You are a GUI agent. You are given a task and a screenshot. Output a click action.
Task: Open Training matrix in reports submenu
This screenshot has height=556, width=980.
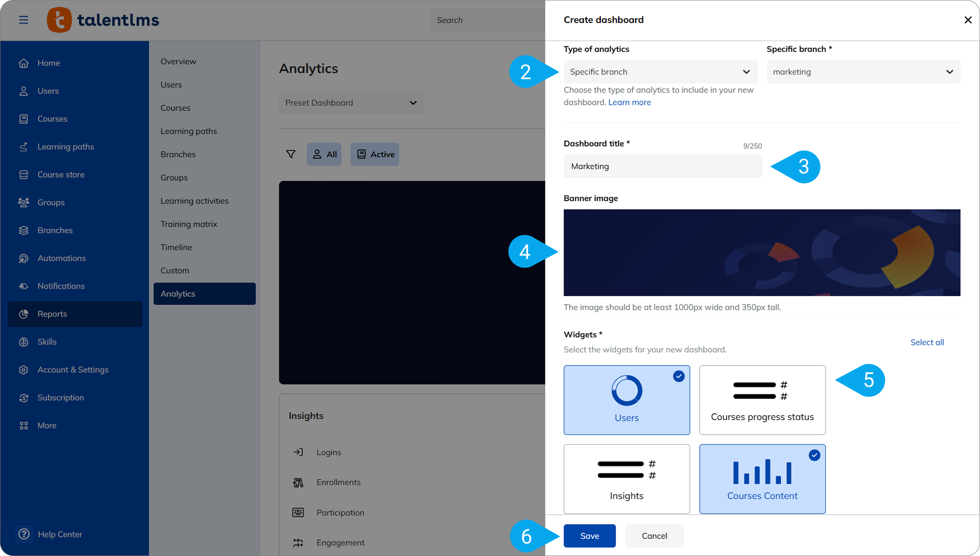tap(189, 224)
